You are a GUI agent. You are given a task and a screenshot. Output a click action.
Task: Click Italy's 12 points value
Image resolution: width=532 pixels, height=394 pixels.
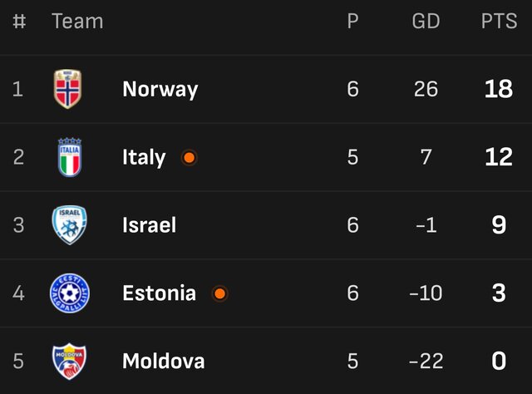click(x=499, y=157)
